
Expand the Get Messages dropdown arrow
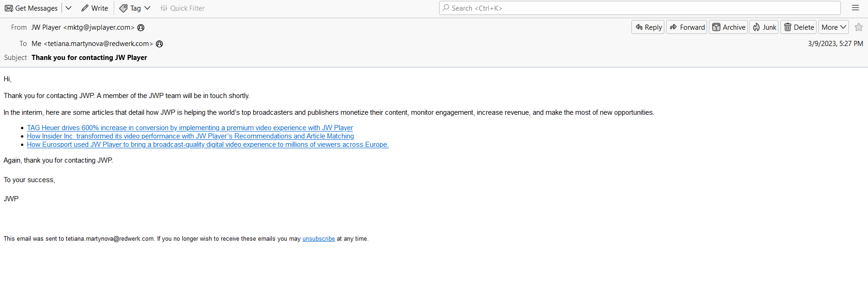68,8
